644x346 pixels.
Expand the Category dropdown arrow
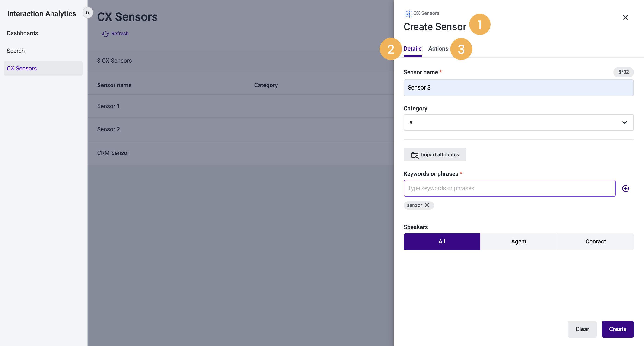(x=625, y=122)
